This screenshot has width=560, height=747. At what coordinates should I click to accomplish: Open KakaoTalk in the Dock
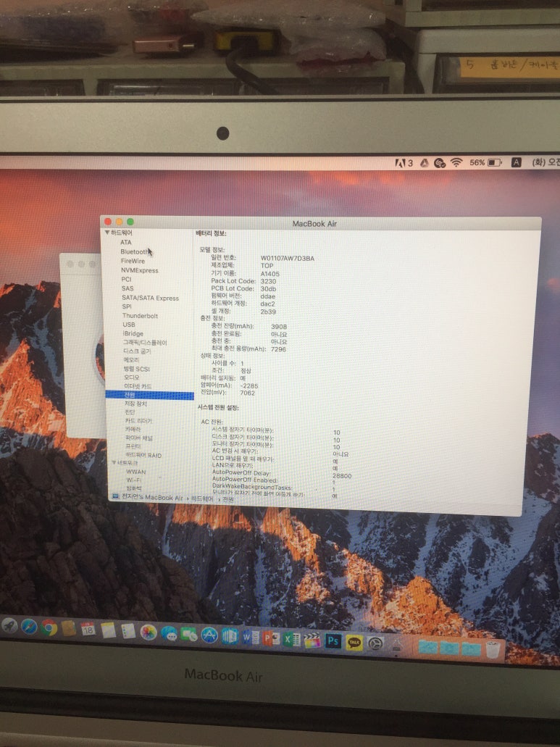(354, 642)
